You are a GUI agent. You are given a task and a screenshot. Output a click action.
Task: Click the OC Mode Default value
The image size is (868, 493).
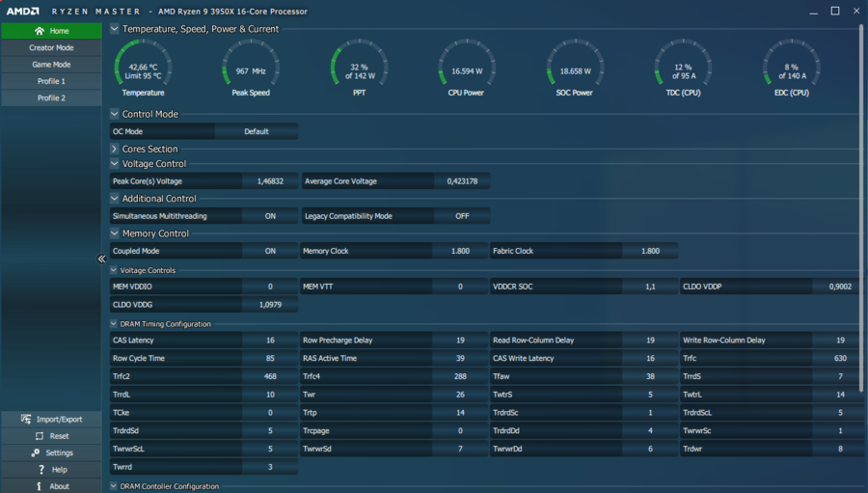pyautogui.click(x=257, y=131)
